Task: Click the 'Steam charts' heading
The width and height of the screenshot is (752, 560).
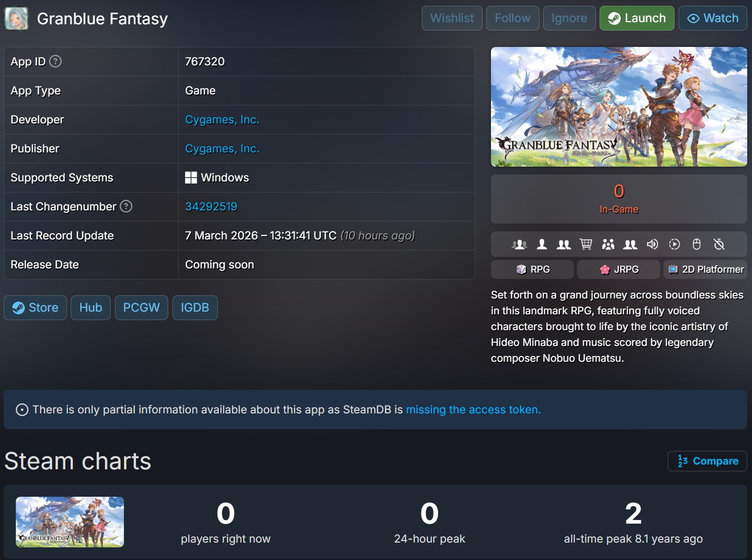Action: click(x=78, y=461)
